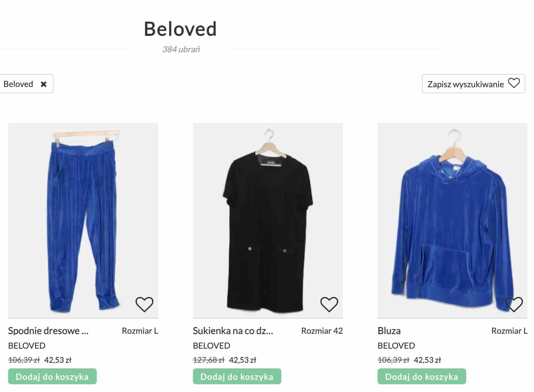Click heart icon in Zapisz wyszukiwanie
534x392 pixels.
pyautogui.click(x=514, y=83)
